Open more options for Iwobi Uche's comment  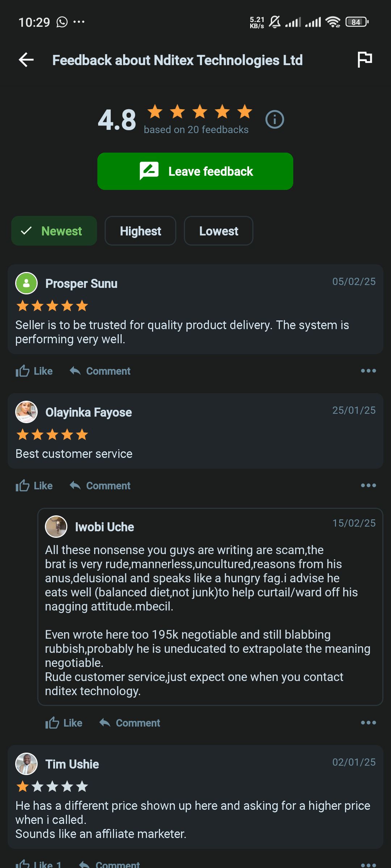(x=368, y=723)
